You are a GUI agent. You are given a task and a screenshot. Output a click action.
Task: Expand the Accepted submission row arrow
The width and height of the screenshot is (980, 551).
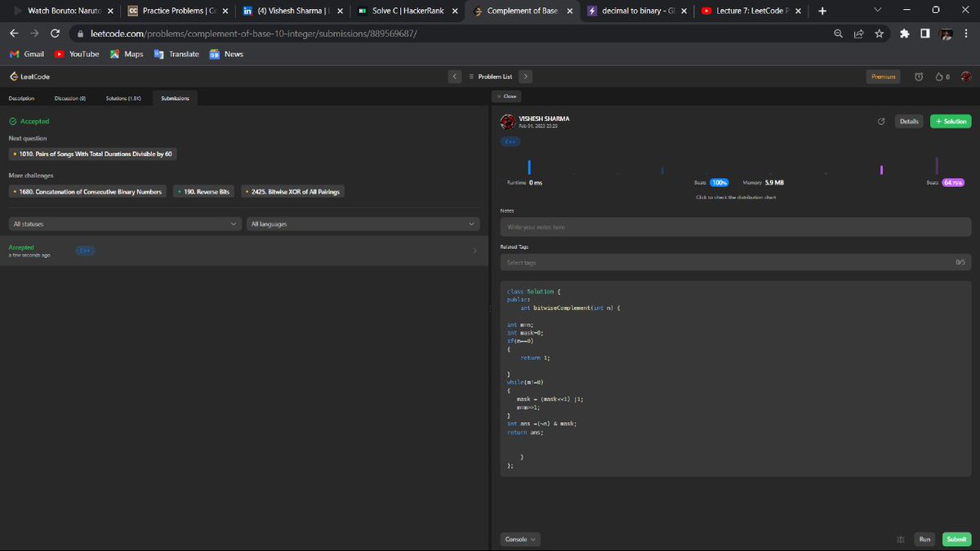click(x=474, y=251)
